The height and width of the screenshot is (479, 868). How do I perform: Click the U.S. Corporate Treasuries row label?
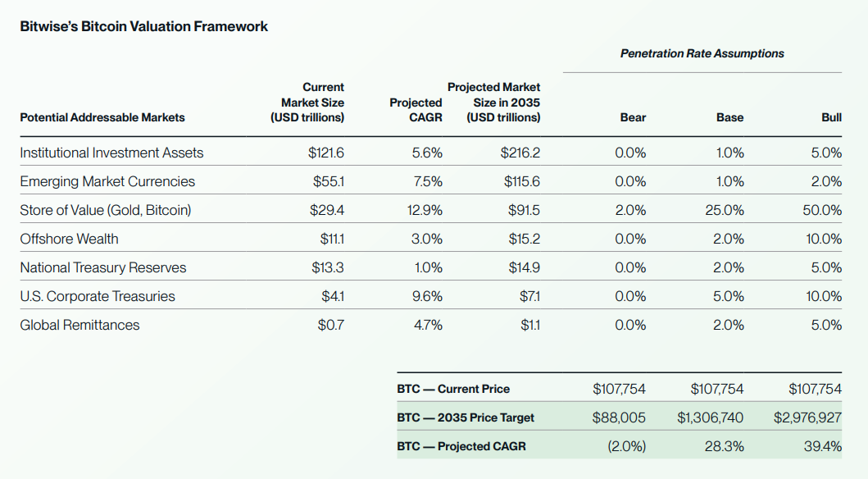(98, 296)
